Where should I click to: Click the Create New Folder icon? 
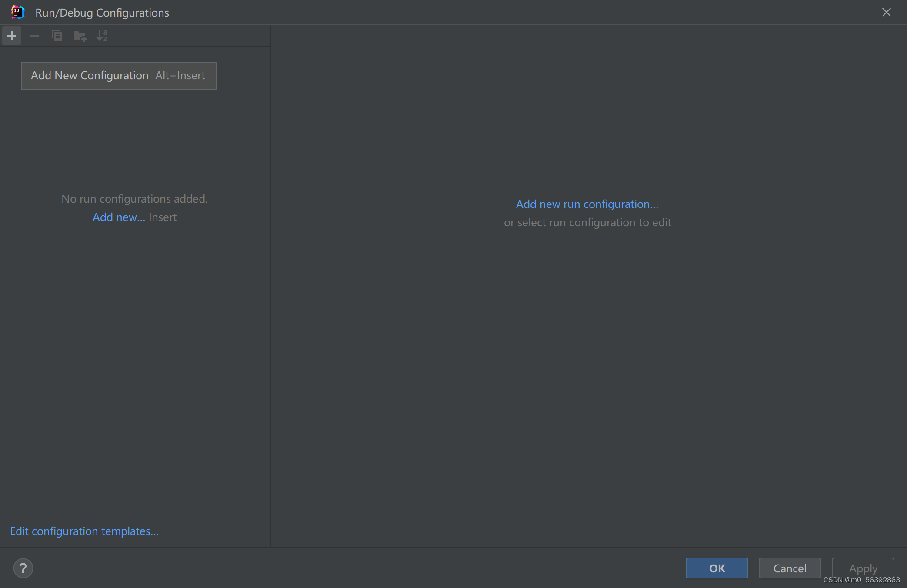pos(80,36)
